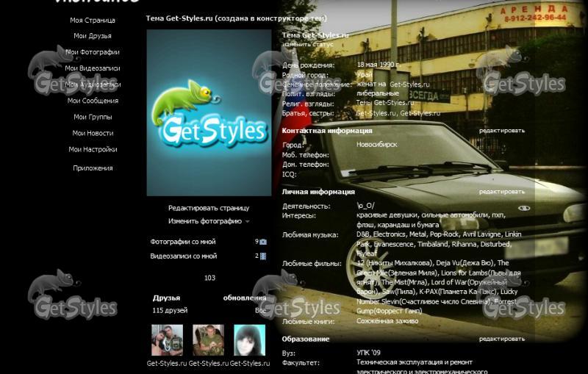Click the обновления link in the friends block

click(245, 298)
